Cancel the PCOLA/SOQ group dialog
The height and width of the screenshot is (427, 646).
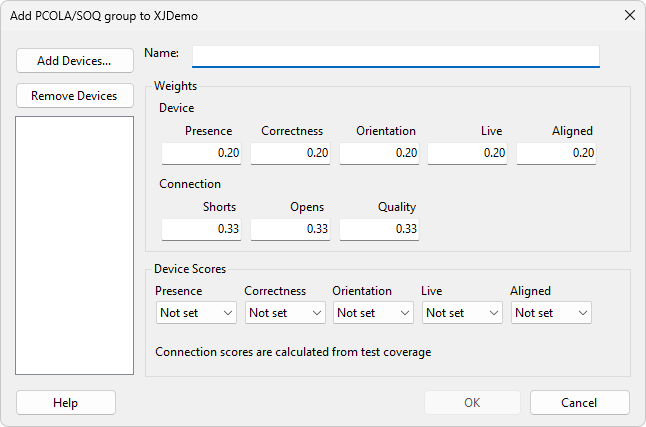(579, 402)
